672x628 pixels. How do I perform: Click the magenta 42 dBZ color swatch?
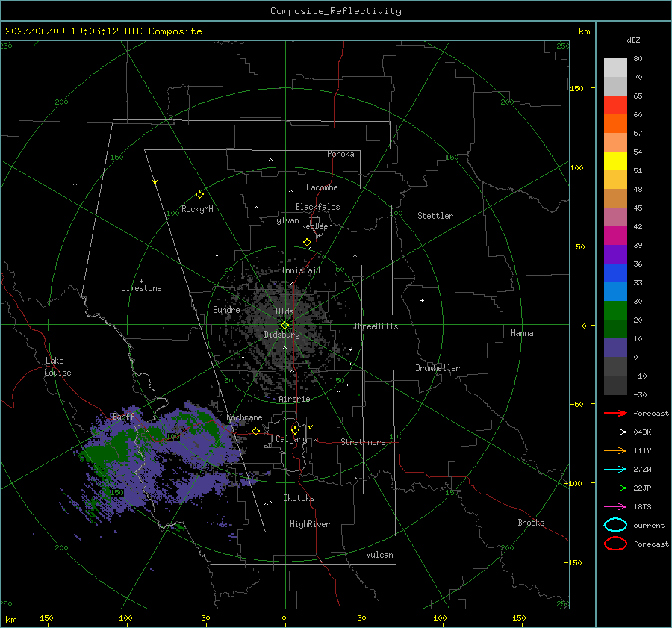(x=615, y=236)
